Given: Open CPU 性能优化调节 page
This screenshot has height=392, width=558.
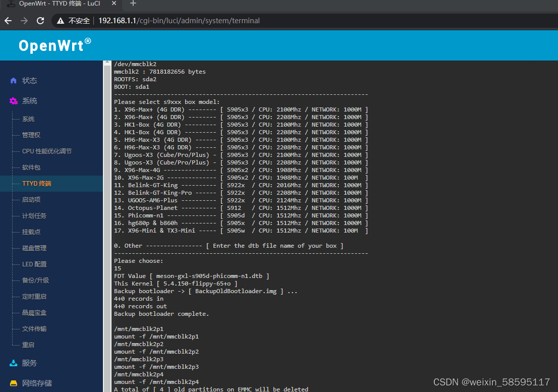Looking at the screenshot, I should [47, 151].
